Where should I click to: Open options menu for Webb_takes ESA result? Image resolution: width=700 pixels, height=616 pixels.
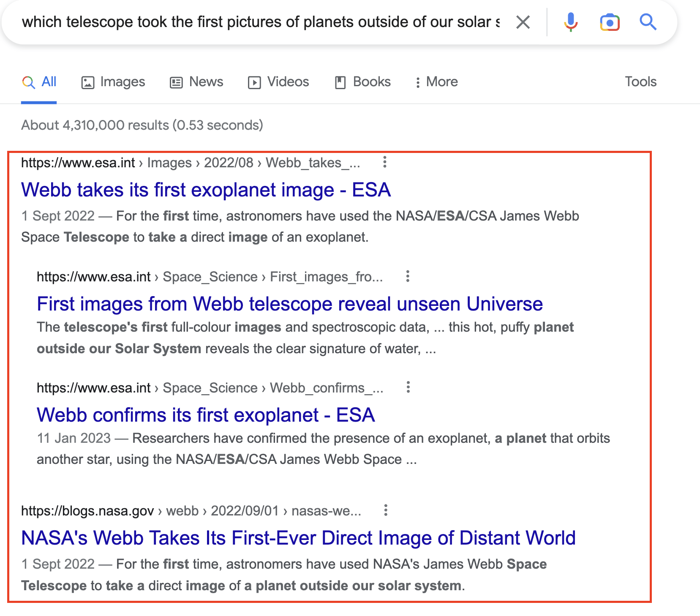pos(384,162)
